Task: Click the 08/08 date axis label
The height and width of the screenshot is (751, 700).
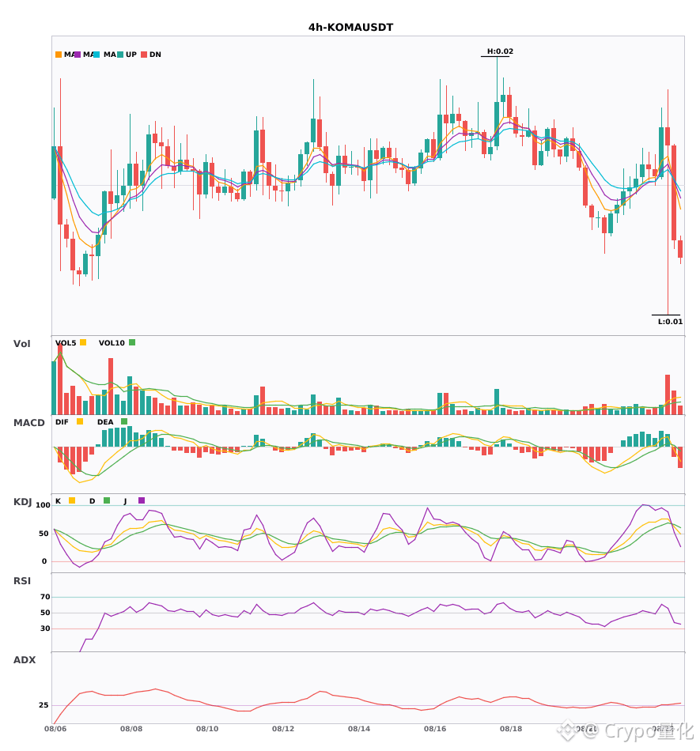Action: click(131, 729)
